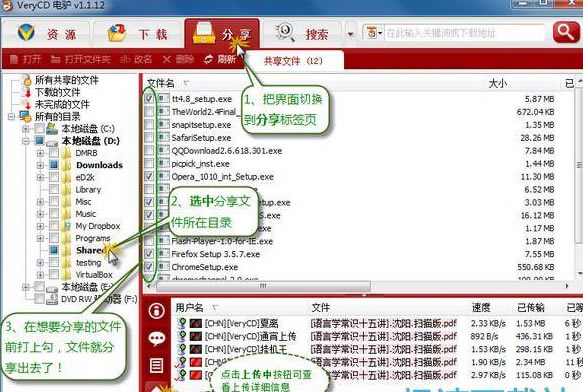This screenshot has height=392, width=583.
Task: Open the list icon in lower sidebar
Action: [x=157, y=366]
